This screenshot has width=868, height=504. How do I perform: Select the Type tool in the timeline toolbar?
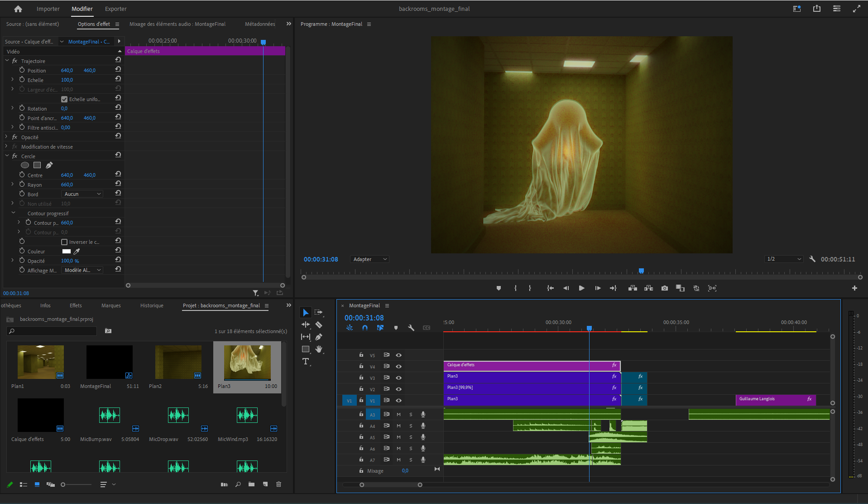[306, 361]
